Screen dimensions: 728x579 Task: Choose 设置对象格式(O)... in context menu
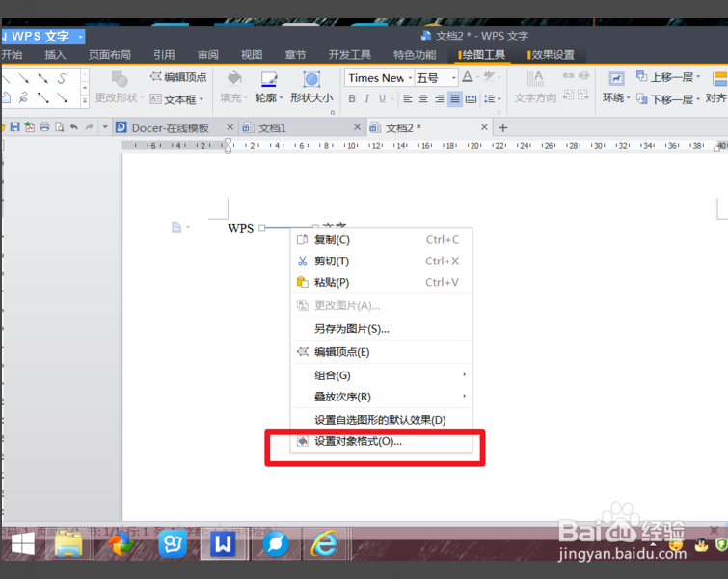381,441
